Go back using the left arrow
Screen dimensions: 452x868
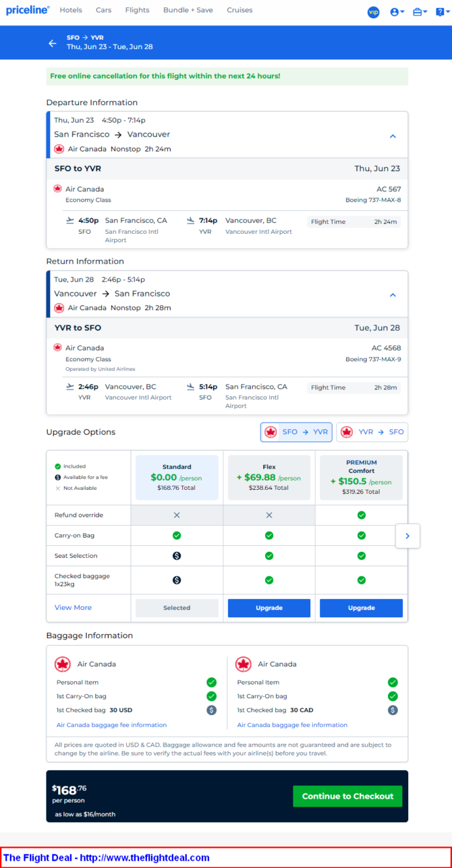[53, 43]
